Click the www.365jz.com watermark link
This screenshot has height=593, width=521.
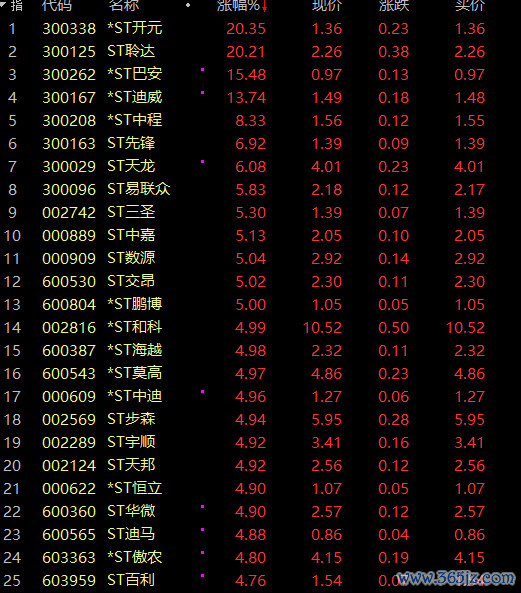(456, 578)
